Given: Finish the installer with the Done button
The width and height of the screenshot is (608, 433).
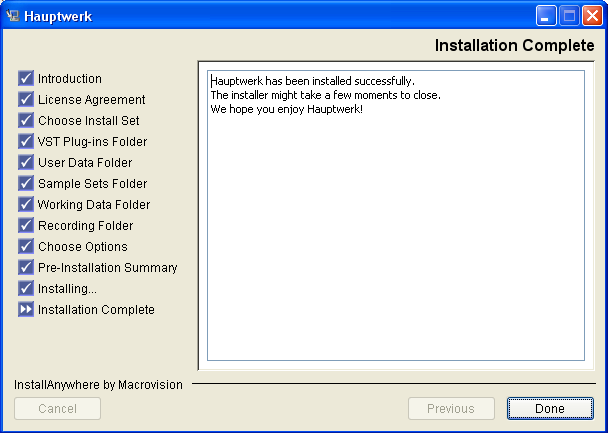Looking at the screenshot, I should click(550, 408).
